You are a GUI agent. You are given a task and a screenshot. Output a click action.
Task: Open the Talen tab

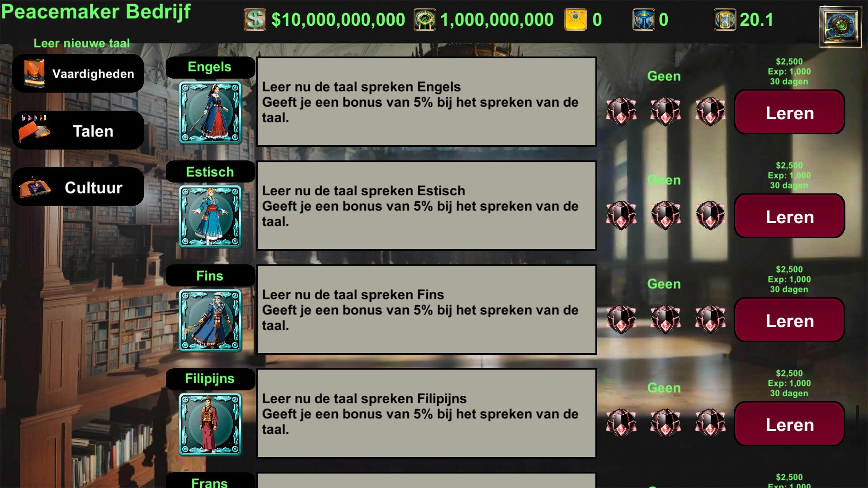[78, 131]
